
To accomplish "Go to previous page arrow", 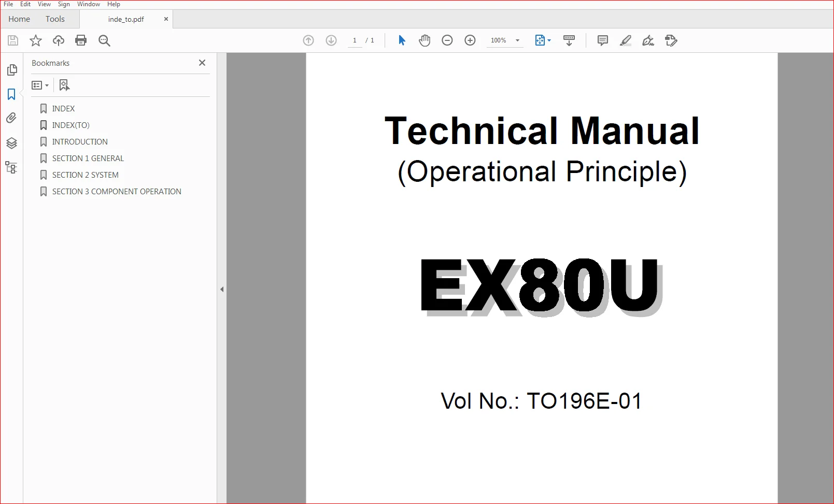I will 308,40.
